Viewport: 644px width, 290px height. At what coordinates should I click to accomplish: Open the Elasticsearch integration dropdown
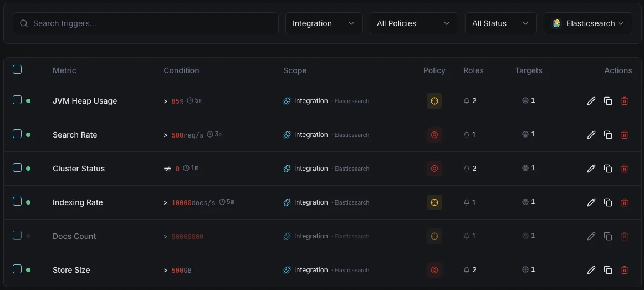(x=587, y=23)
